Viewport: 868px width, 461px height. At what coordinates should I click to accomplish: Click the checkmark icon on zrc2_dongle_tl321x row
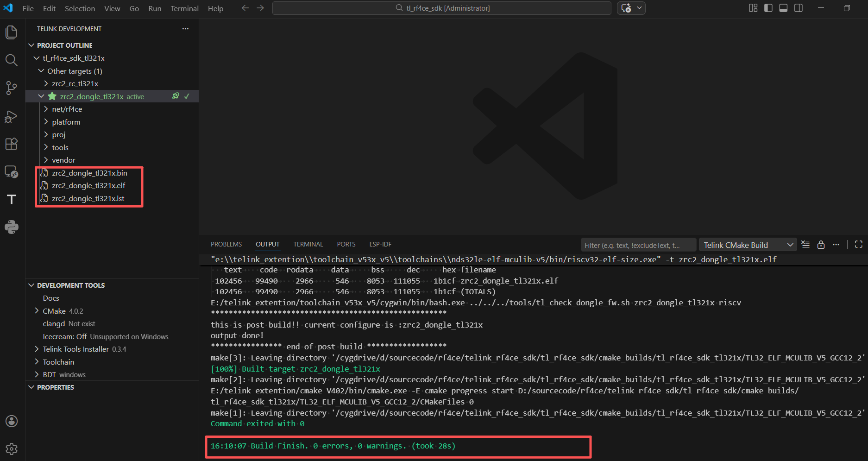(187, 96)
